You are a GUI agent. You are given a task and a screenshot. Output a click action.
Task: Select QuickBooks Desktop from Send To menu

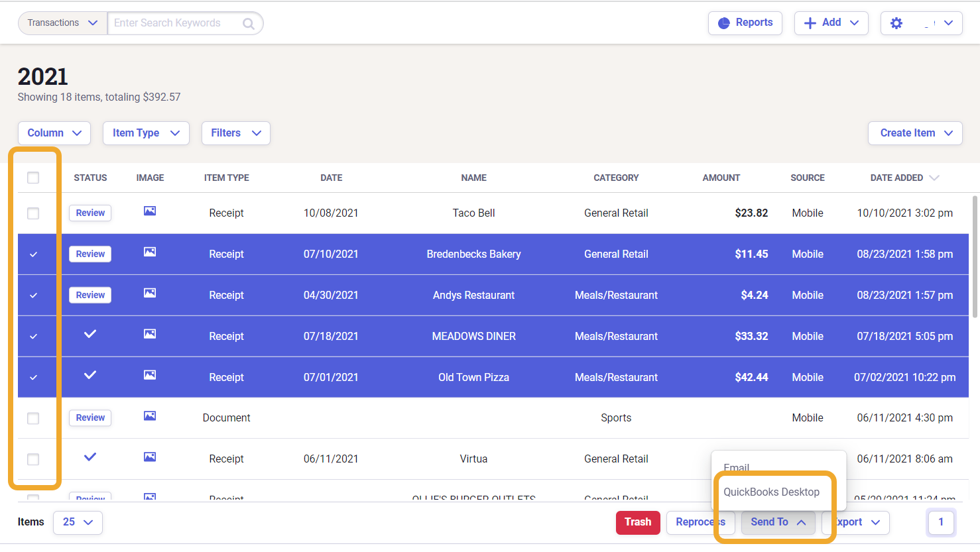(x=771, y=492)
